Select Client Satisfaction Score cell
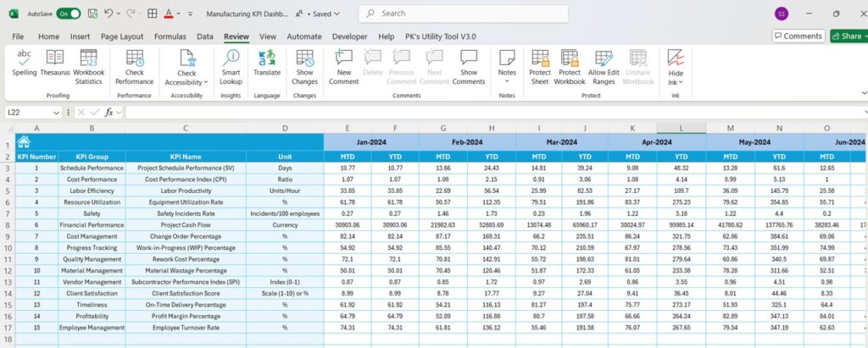Image resolution: width=868 pixels, height=348 pixels. [186, 293]
